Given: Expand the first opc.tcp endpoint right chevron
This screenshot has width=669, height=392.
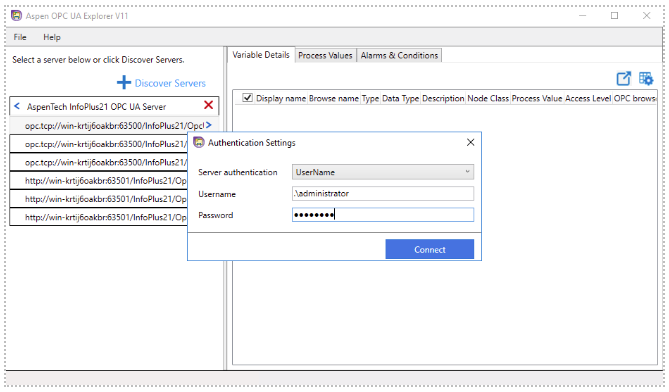Looking at the screenshot, I should tap(209, 125).
